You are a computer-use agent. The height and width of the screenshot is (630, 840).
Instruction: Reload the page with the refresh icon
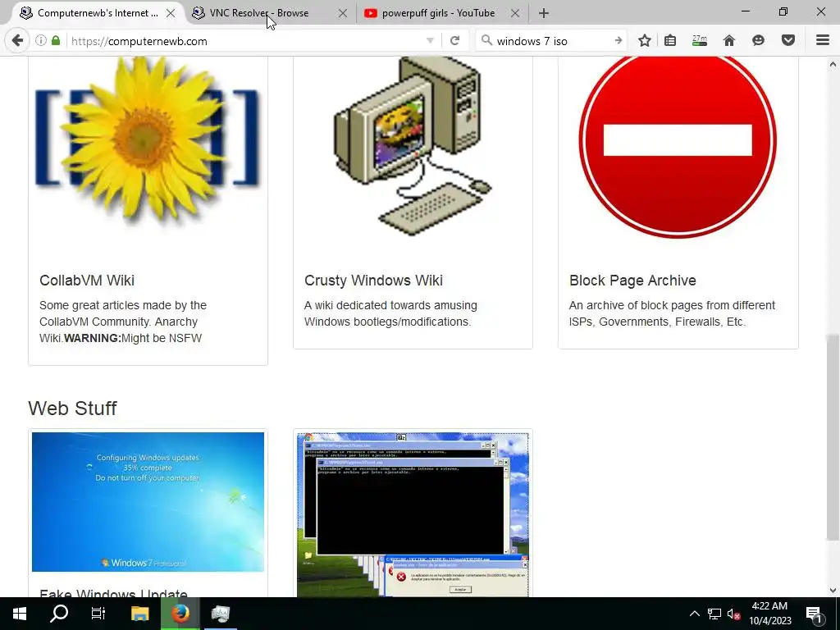point(454,41)
